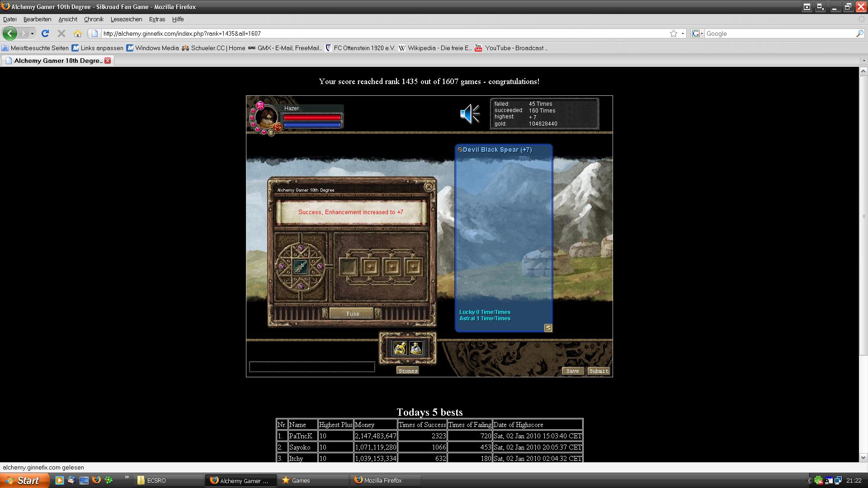
Task: Open the Lesezeichen menu
Action: coord(126,19)
